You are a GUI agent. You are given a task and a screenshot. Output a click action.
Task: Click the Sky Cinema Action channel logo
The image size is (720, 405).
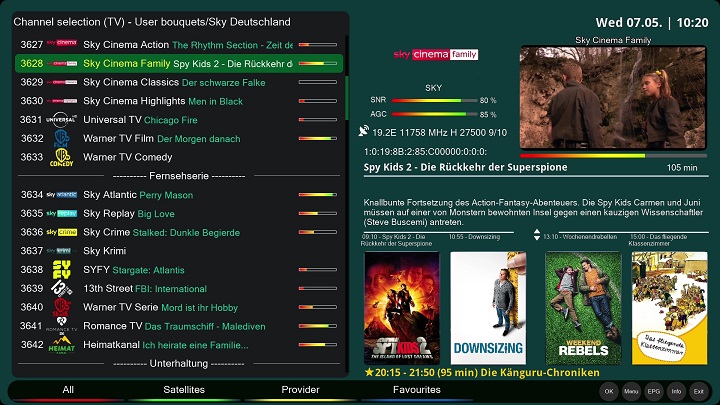click(62, 43)
